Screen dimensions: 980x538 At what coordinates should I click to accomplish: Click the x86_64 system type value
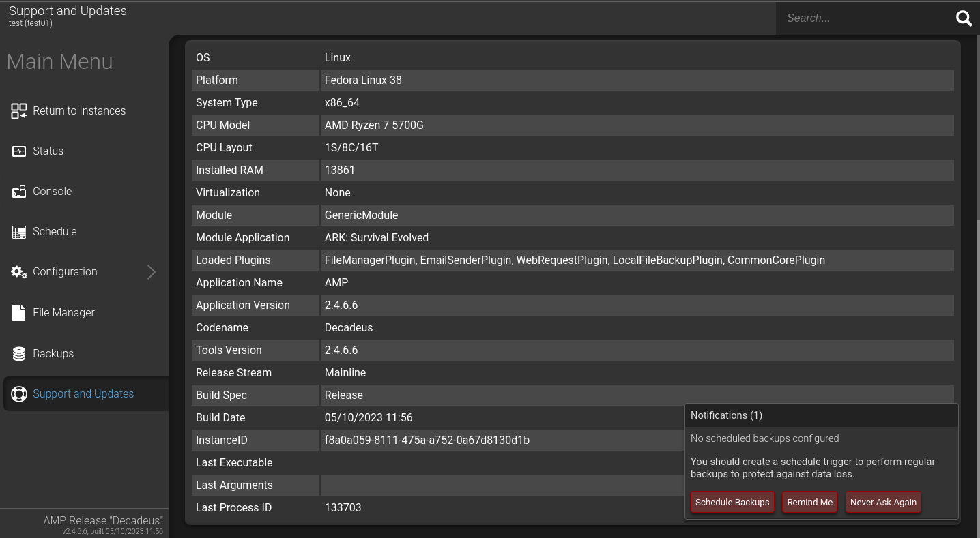[x=342, y=103]
